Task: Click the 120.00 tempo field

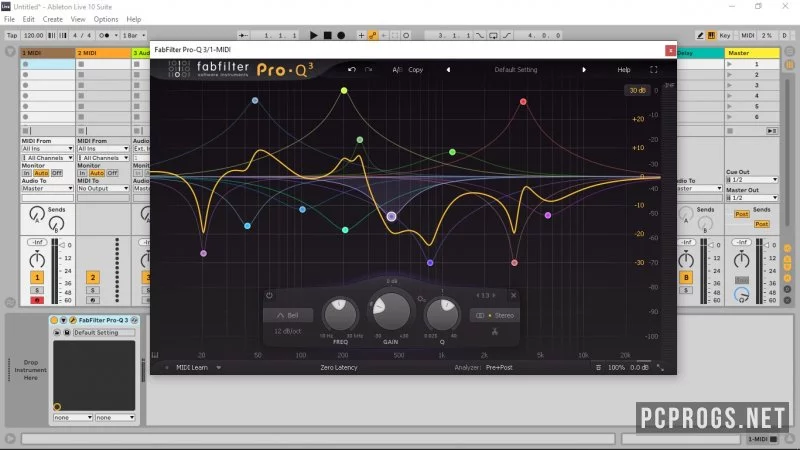Action: coord(33,35)
